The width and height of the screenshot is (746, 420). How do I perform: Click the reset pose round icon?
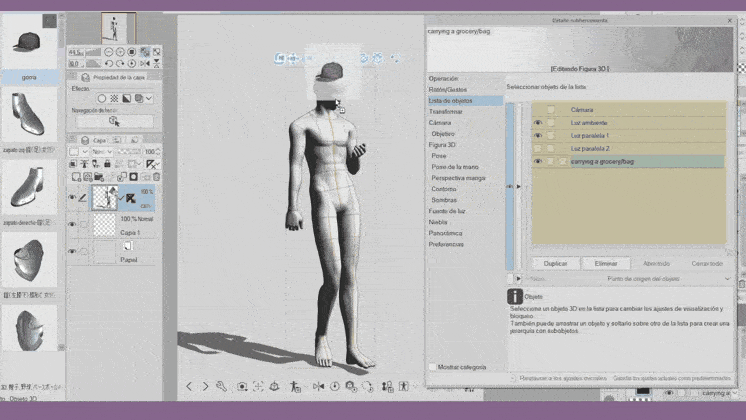point(334,386)
